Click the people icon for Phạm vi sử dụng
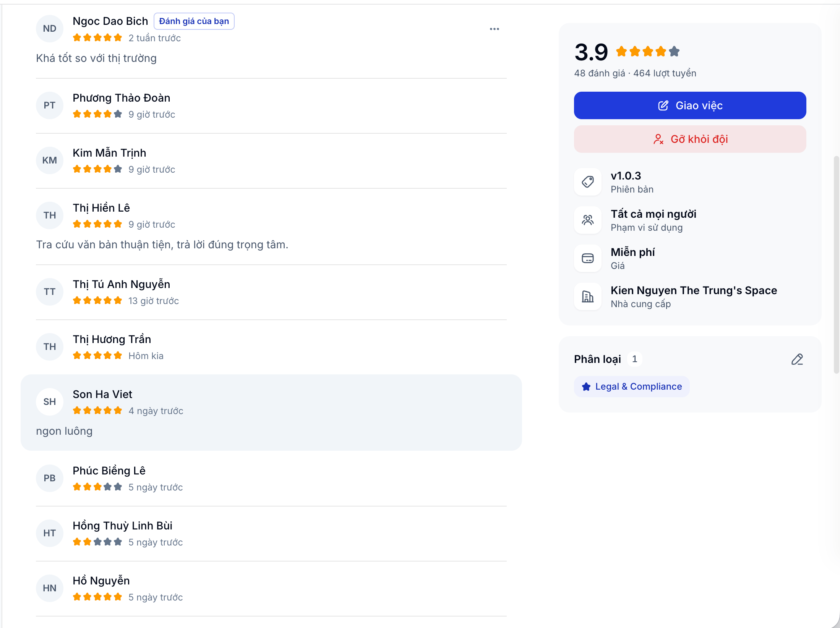This screenshot has height=628, width=840. [x=587, y=220]
